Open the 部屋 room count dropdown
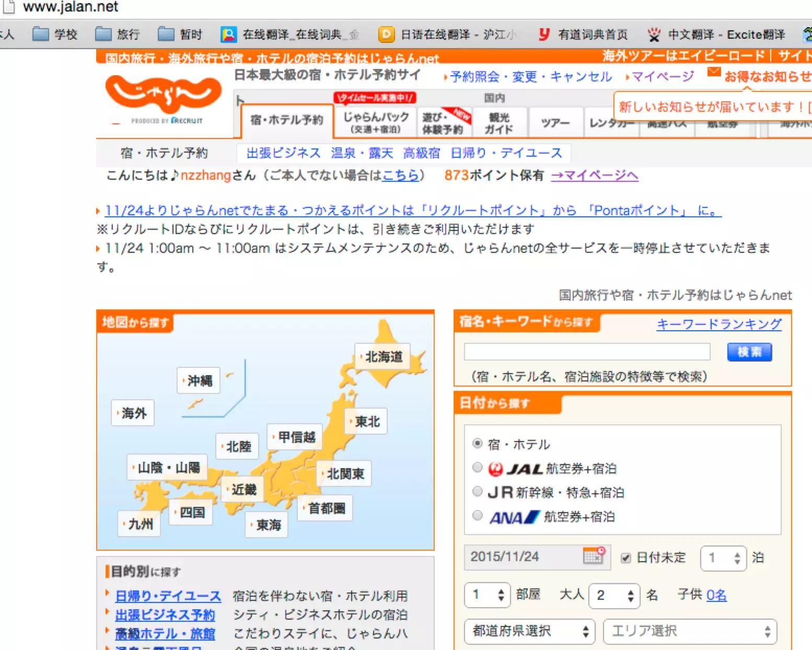This screenshot has width=812, height=650. pyautogui.click(x=487, y=595)
